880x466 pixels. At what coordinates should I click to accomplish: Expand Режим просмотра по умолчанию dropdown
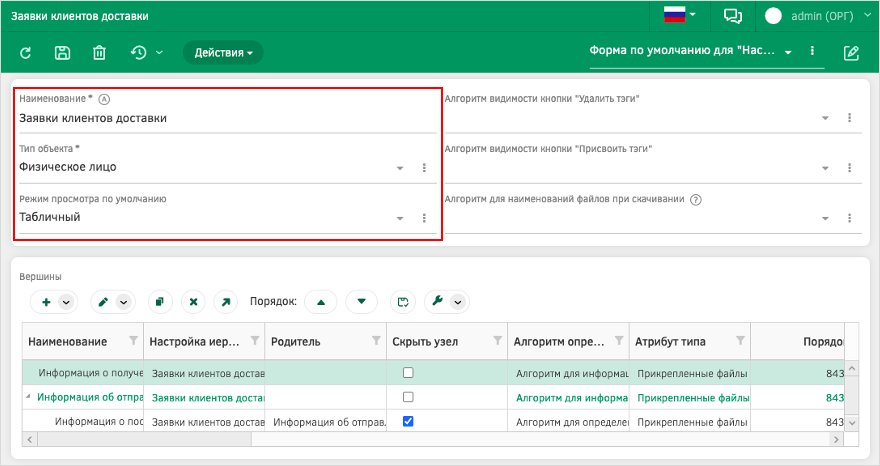coord(400,218)
